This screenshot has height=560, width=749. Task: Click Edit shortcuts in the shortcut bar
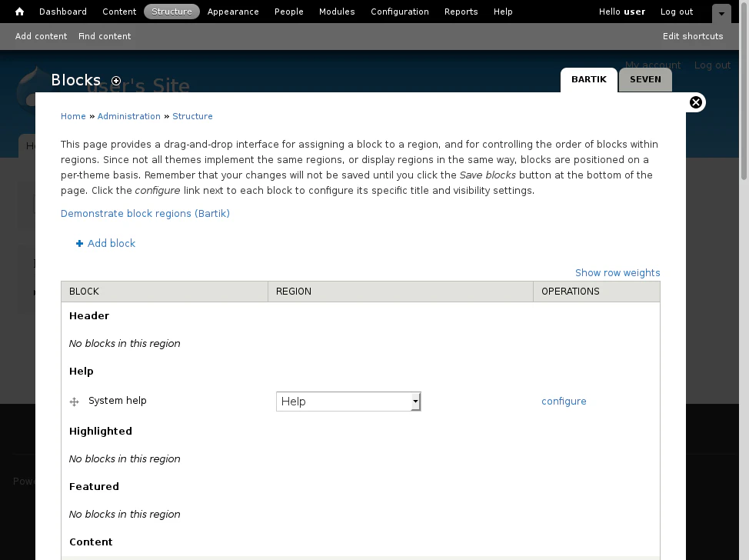click(693, 36)
